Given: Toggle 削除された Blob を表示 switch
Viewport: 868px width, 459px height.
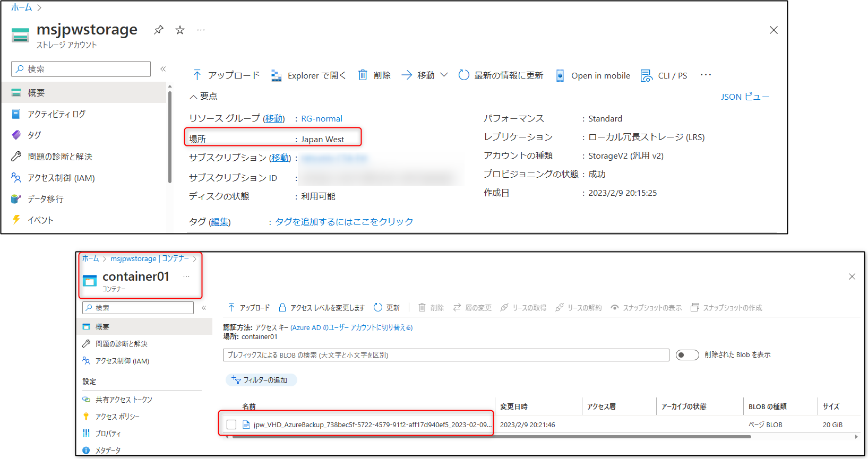Looking at the screenshot, I should pyautogui.click(x=687, y=354).
